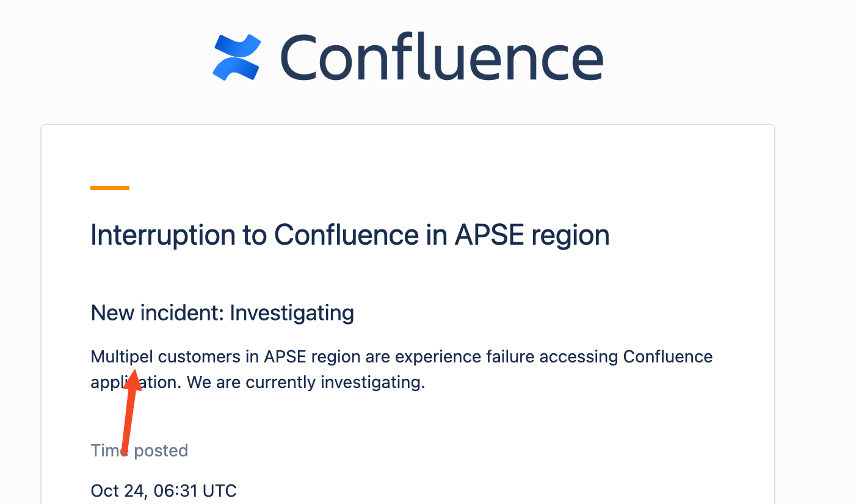This screenshot has height=504, width=856.
Task: Click the 'New incident: Investigating' subheading
Action: (x=222, y=313)
